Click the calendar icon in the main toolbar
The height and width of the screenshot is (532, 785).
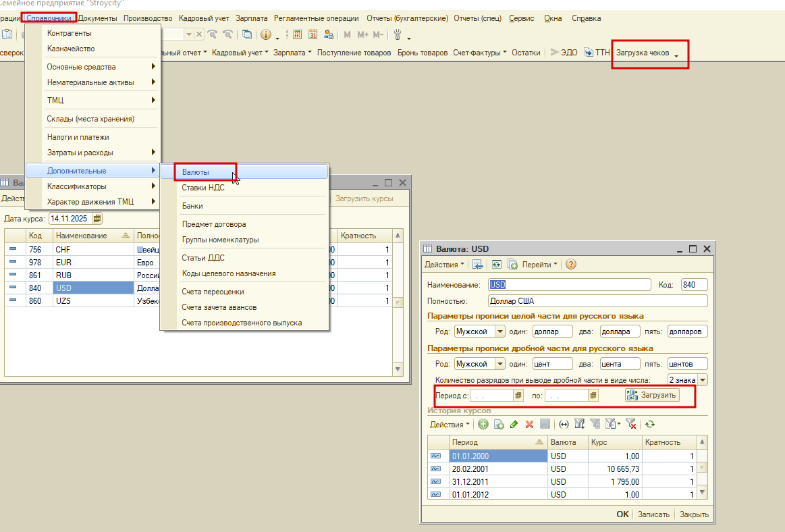pos(313,34)
